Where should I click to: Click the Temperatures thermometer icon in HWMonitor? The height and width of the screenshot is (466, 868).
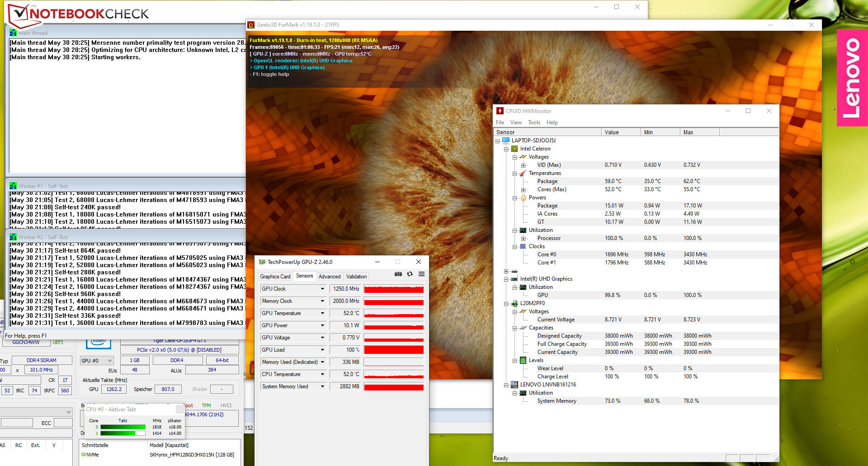point(523,173)
